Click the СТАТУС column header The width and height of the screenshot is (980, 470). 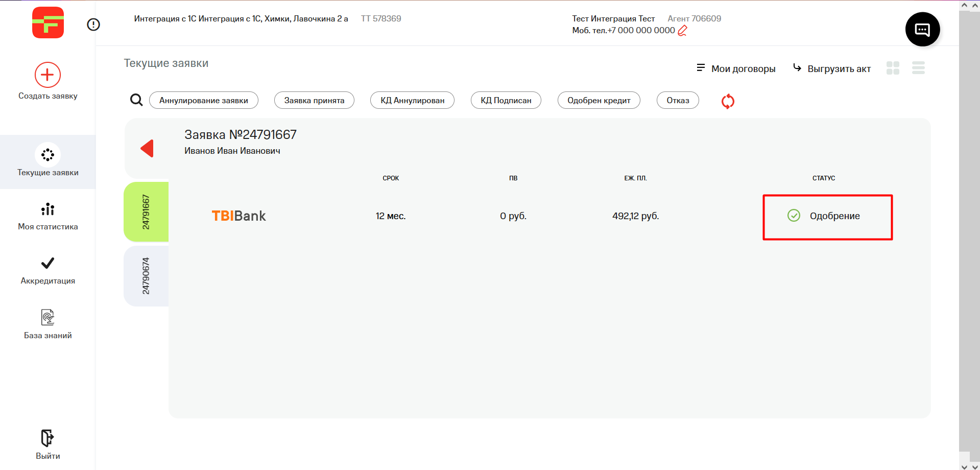[x=824, y=178]
